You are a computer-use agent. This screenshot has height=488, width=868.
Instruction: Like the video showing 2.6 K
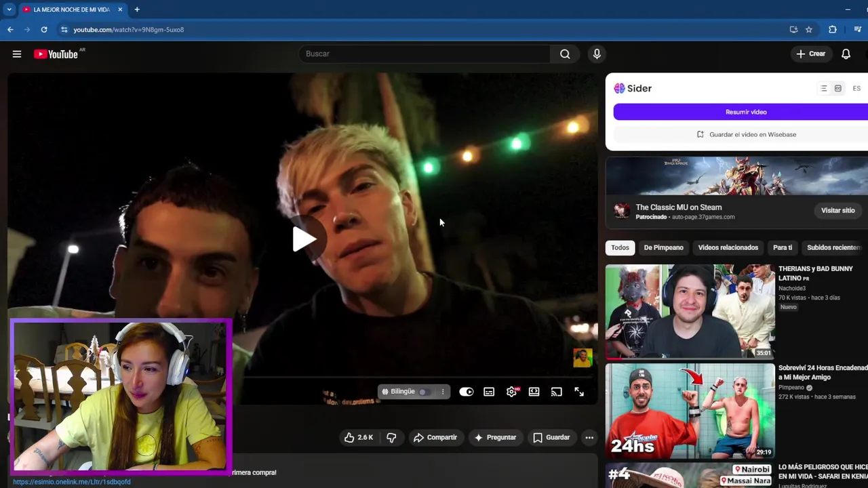tap(359, 438)
